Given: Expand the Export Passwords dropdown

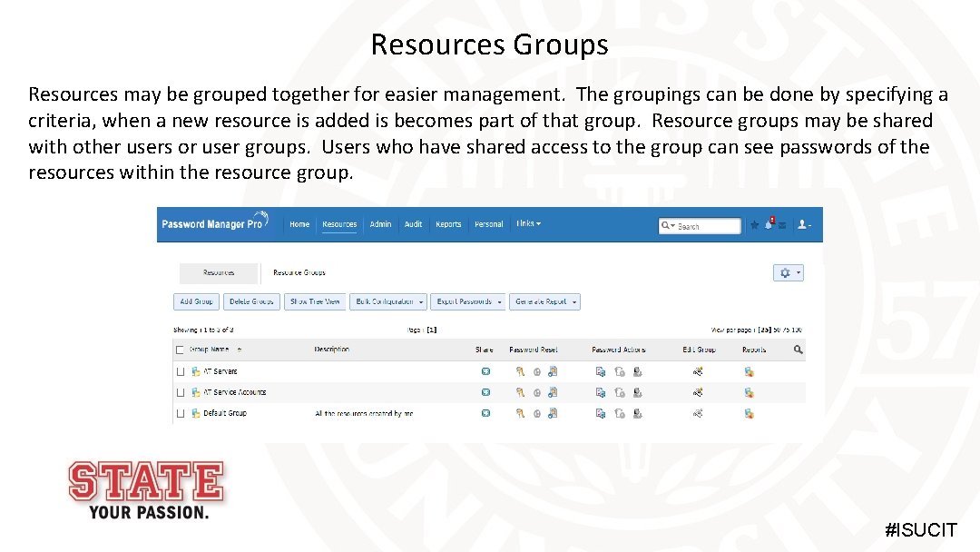Looking at the screenshot, I should click(x=467, y=302).
